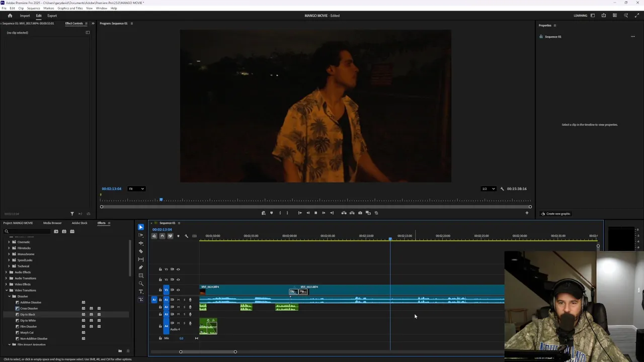Toggle Linked Selection in timeline
This screenshot has height=362, width=644.
click(170, 236)
